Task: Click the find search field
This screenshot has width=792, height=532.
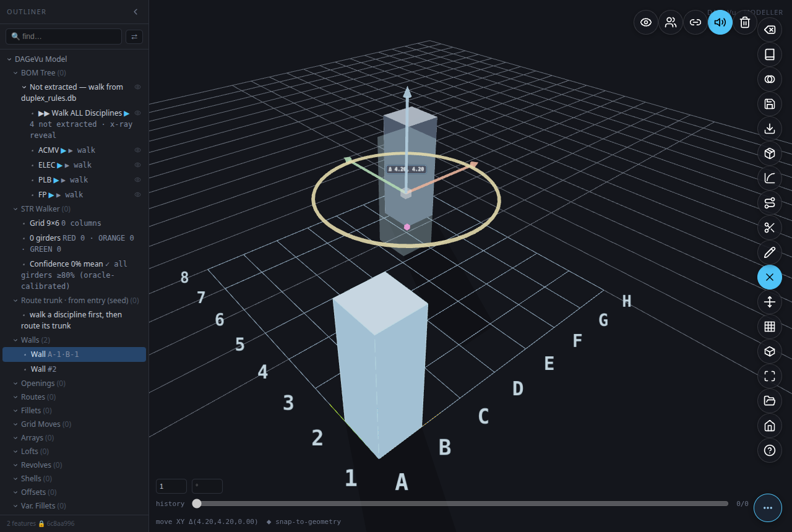Action: 64,36
